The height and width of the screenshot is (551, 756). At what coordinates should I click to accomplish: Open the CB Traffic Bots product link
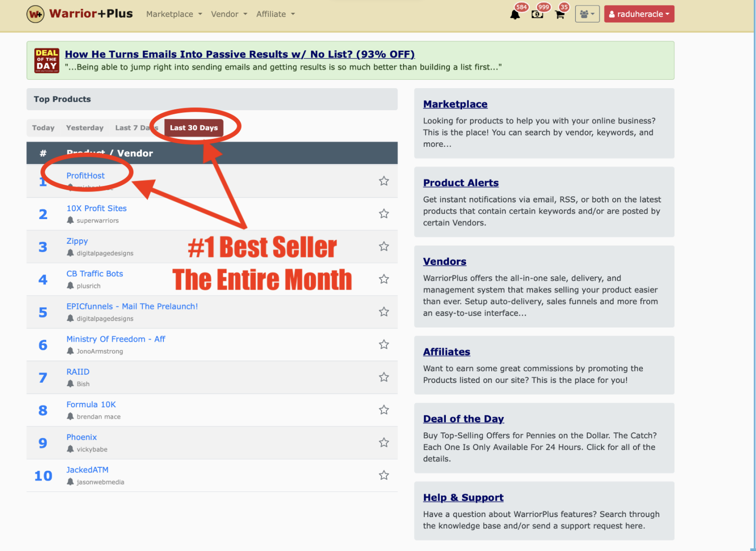click(94, 274)
